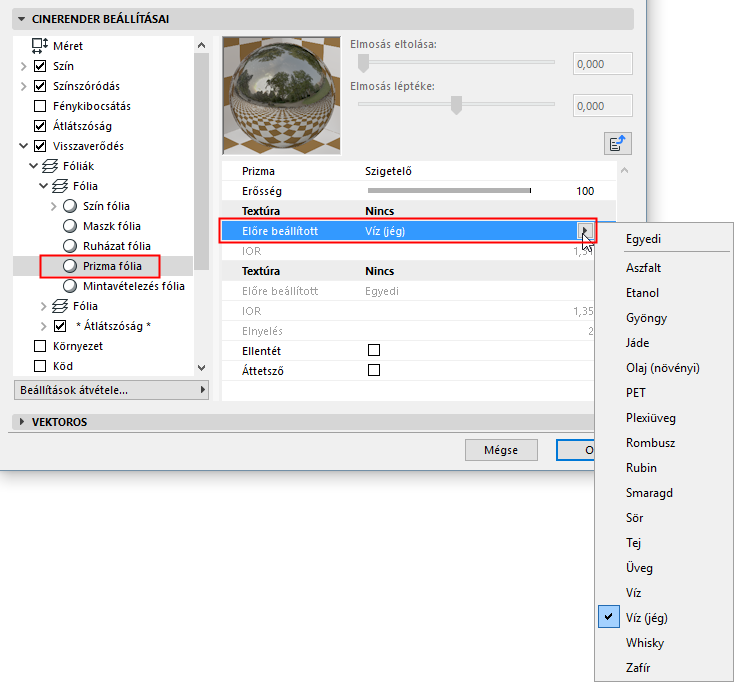Toggle the * Átlátszóság * layer checkbox
The width and height of the screenshot is (734, 682).
[x=60, y=326]
